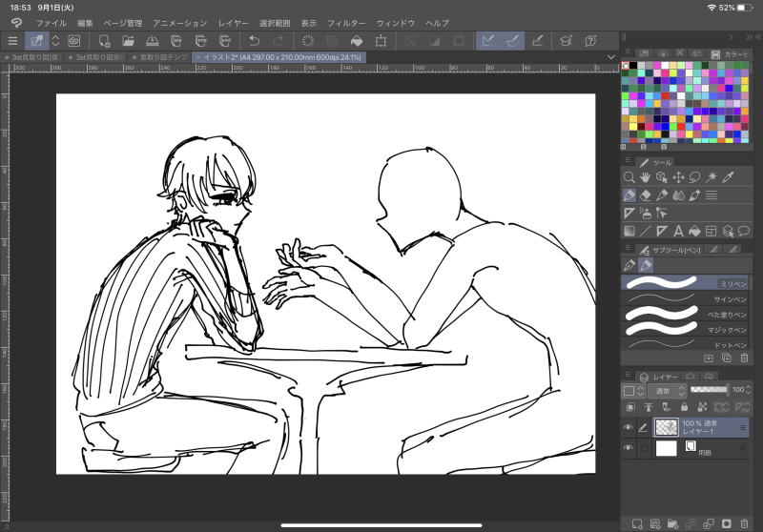Click the New canvas icon in command bar
The width and height of the screenshot is (763, 532).
104,41
